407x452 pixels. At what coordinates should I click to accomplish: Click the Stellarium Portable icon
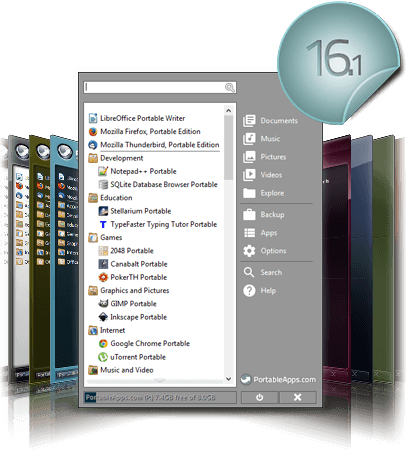[x=103, y=211]
